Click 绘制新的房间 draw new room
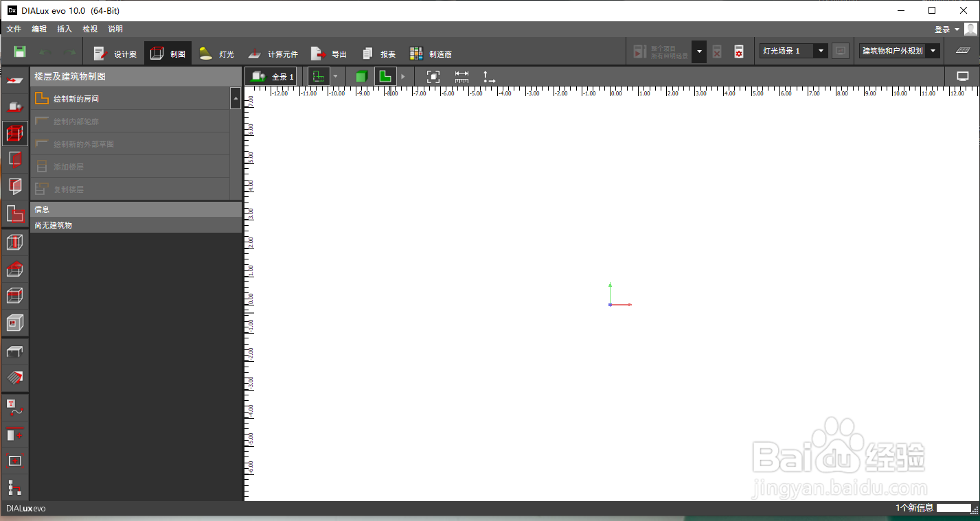The image size is (980, 521). [x=130, y=99]
